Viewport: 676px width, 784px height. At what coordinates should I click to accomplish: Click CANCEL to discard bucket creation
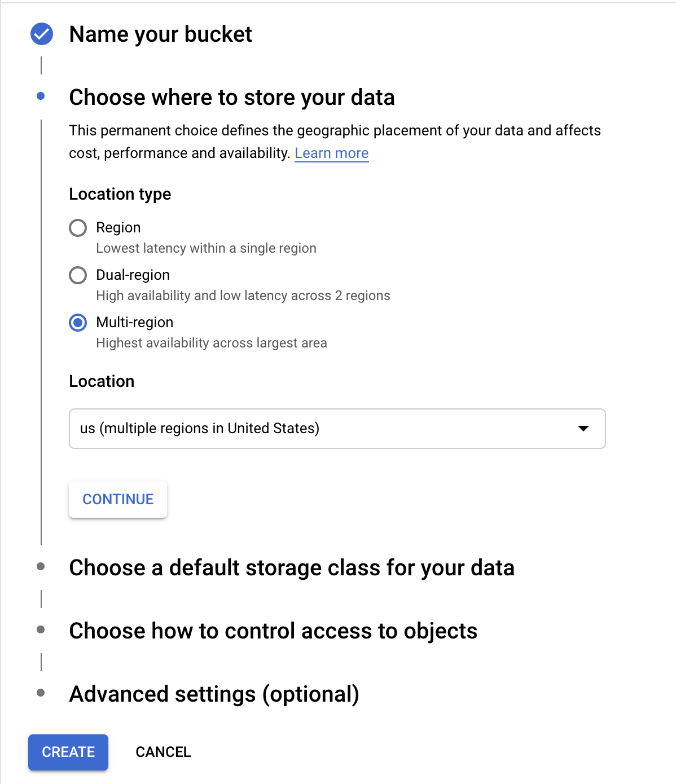pos(163,752)
